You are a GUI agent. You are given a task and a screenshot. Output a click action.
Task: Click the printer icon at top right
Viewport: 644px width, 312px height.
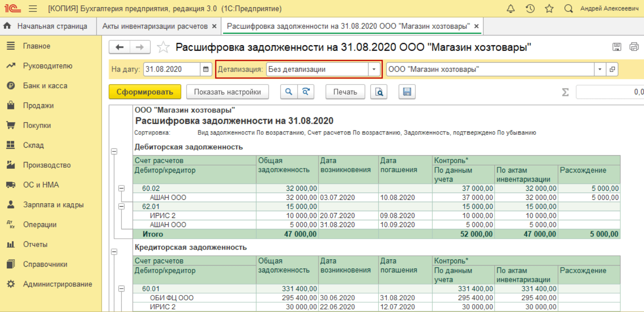634,47
